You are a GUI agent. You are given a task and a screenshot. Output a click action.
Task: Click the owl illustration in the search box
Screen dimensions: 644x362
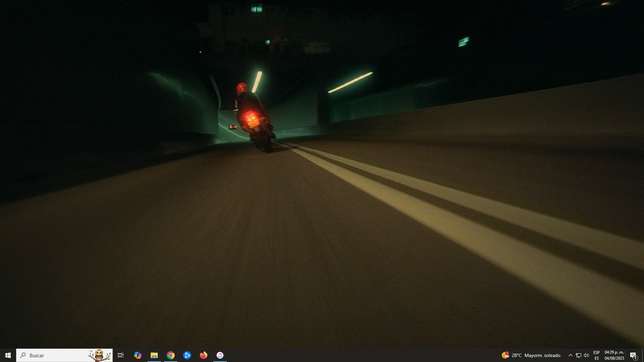(99, 355)
